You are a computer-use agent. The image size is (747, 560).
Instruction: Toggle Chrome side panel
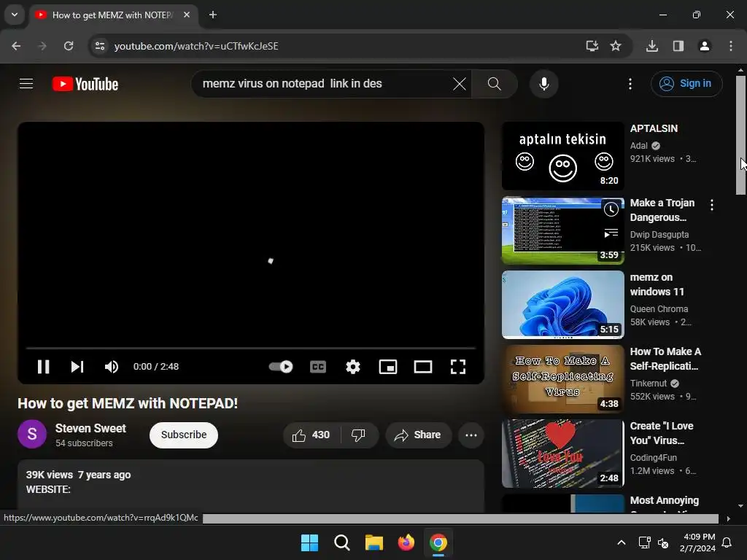[678, 46]
